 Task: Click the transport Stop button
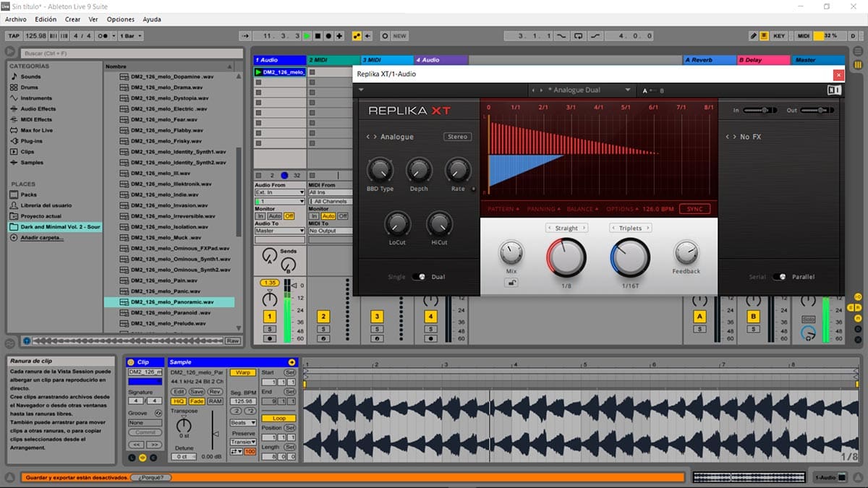coord(318,35)
